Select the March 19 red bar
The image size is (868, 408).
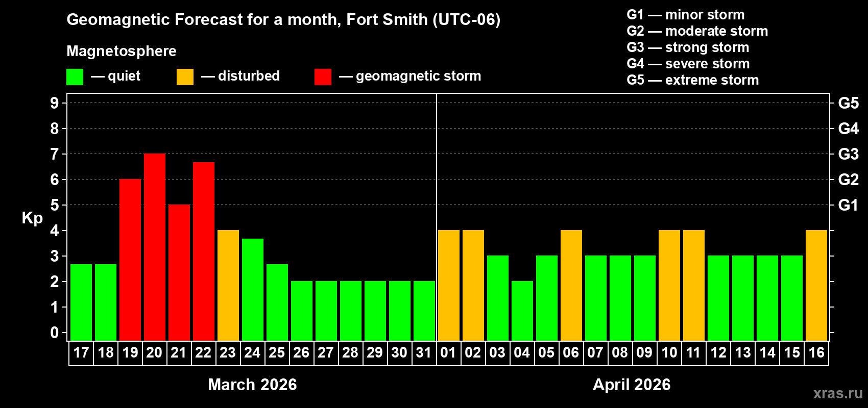130,260
